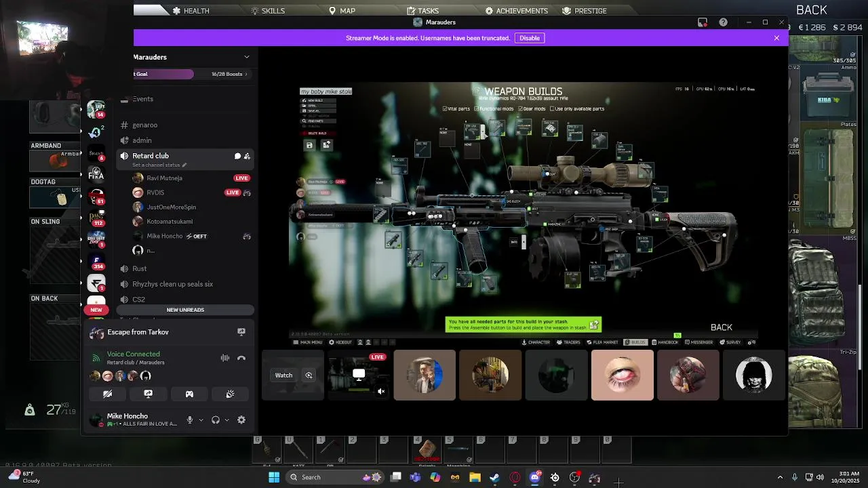This screenshot has width=868, height=488.
Task: Dismiss the Streamer Mode banner
Action: pos(776,38)
